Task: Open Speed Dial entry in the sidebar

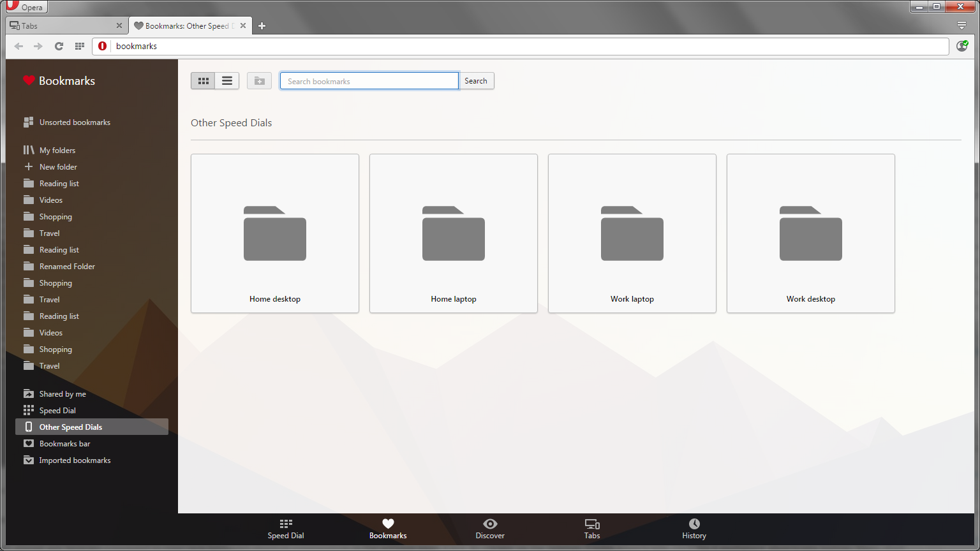Action: coord(57,410)
